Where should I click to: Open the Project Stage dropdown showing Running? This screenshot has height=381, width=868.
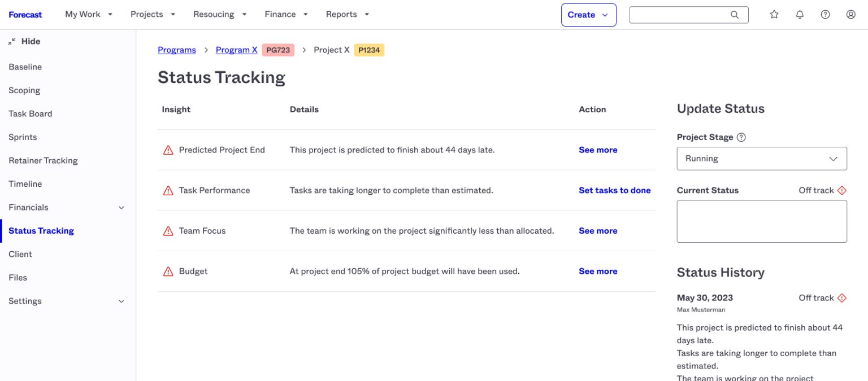[x=761, y=159]
